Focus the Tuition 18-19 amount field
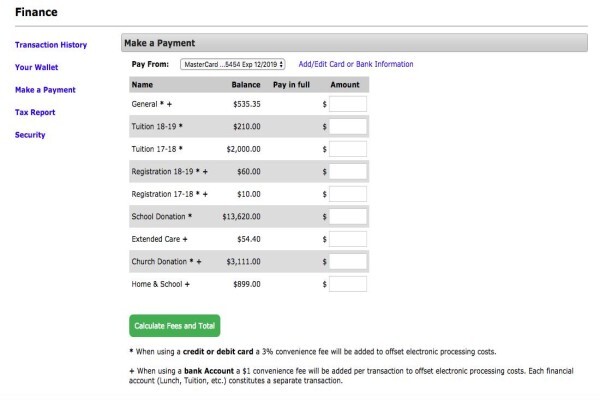Viewport: 600px width, 400px height. tap(348, 127)
